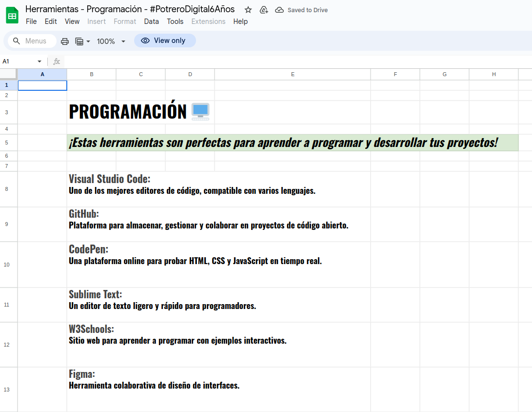Select column B header

(x=92, y=74)
